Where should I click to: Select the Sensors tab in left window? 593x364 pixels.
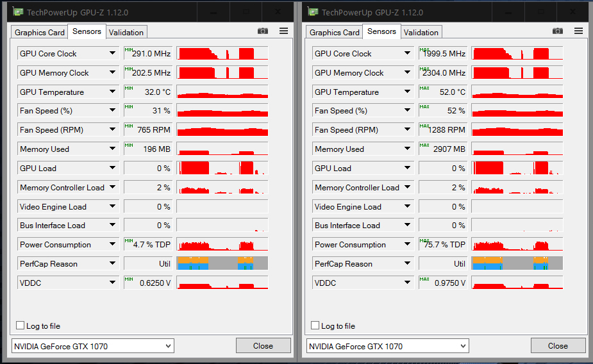click(x=87, y=31)
